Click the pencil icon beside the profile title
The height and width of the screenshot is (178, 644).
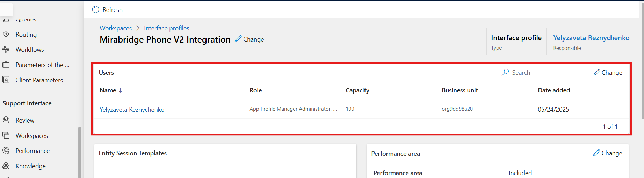[x=238, y=39]
